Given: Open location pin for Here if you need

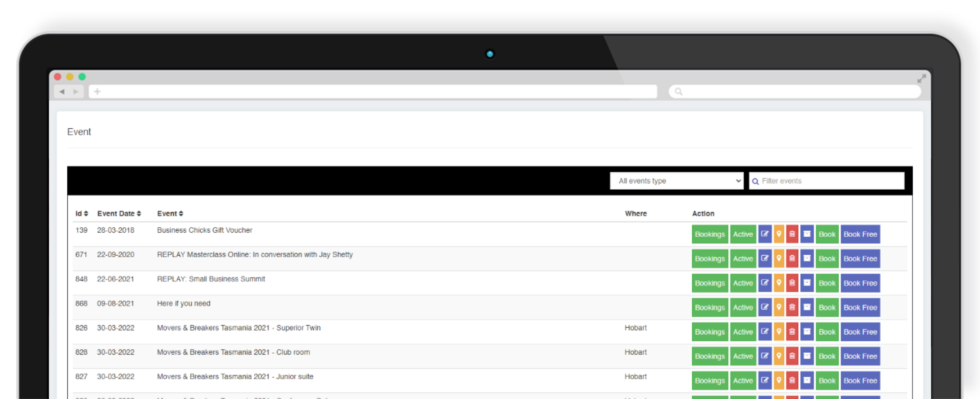Looking at the screenshot, I should (x=779, y=307).
